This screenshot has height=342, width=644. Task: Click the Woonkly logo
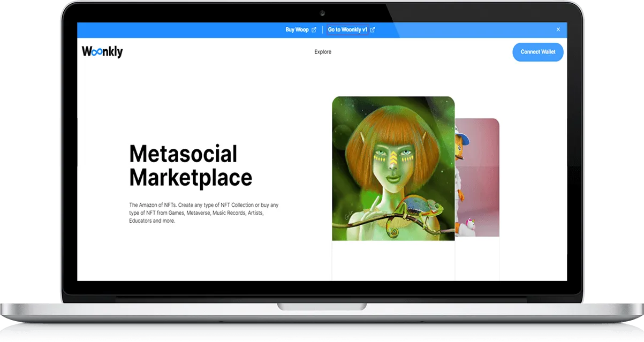[102, 52]
